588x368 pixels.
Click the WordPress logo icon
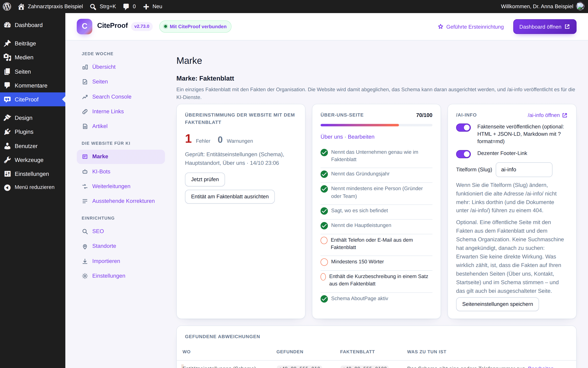[7, 7]
